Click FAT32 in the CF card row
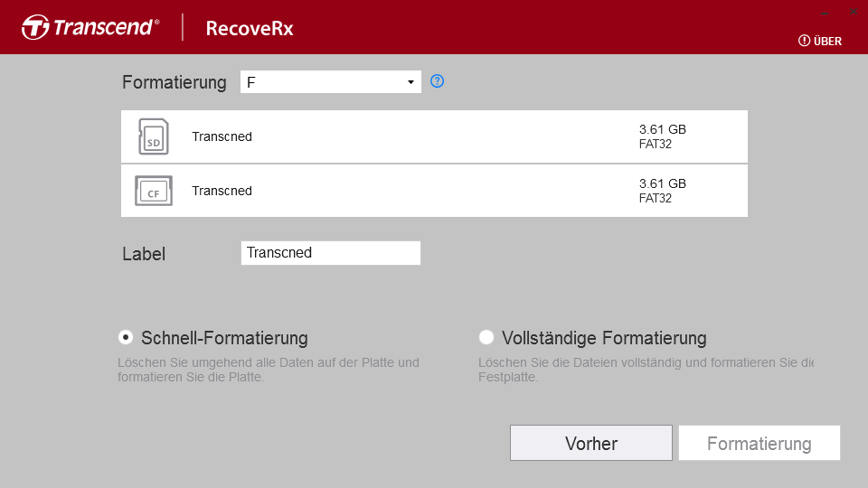The height and width of the screenshot is (488, 868). click(x=656, y=198)
